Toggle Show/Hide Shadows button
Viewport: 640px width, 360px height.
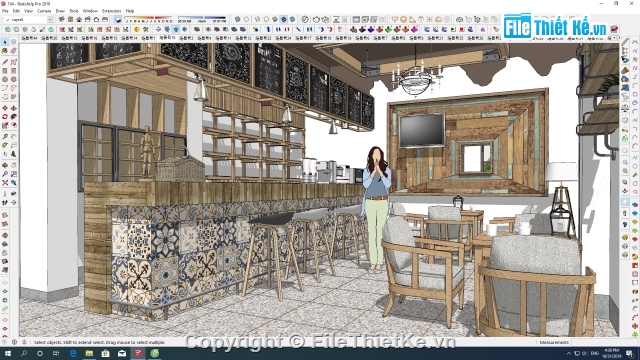[118, 19]
